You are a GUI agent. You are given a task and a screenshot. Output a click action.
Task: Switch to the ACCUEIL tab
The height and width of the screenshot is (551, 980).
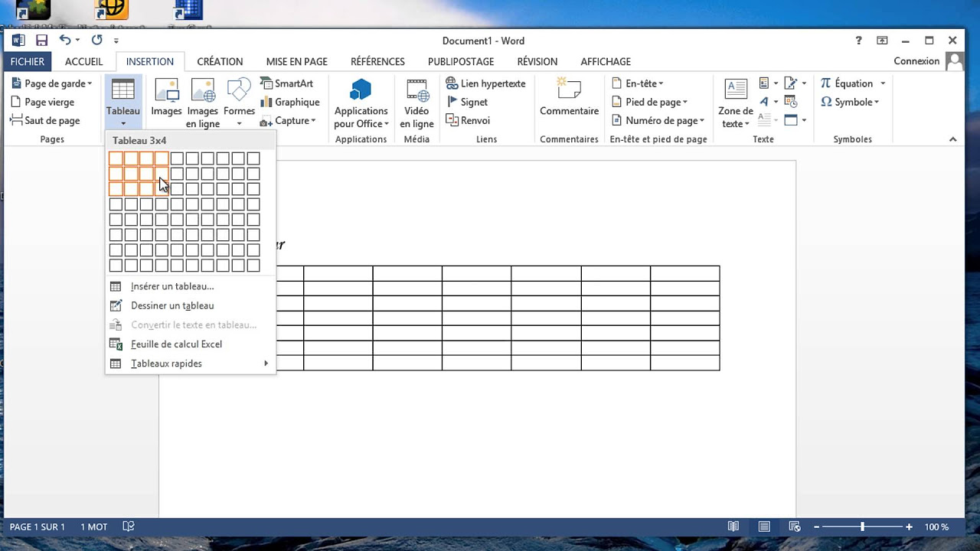[83, 61]
